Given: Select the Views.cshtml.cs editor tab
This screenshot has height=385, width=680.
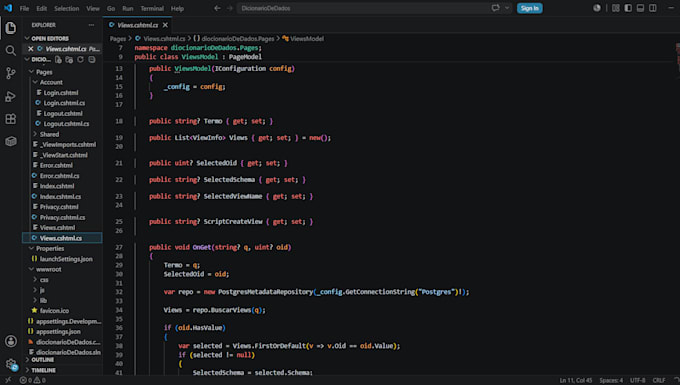Looking at the screenshot, I should pyautogui.click(x=137, y=25).
